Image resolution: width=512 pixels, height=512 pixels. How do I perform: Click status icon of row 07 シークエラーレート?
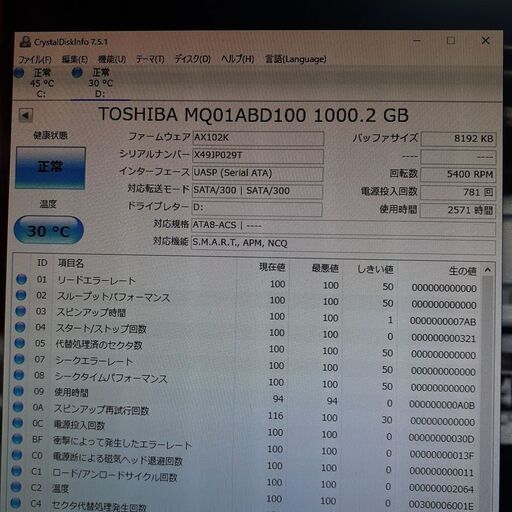click(19, 359)
